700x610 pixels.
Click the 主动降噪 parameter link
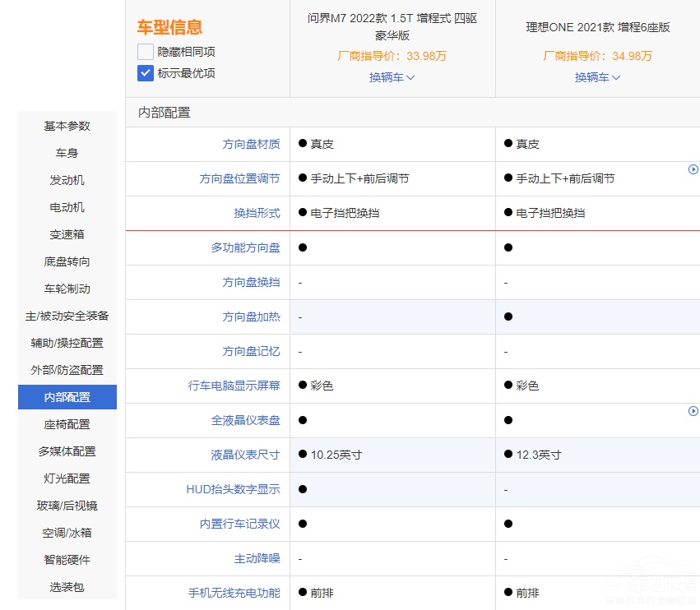point(257,558)
